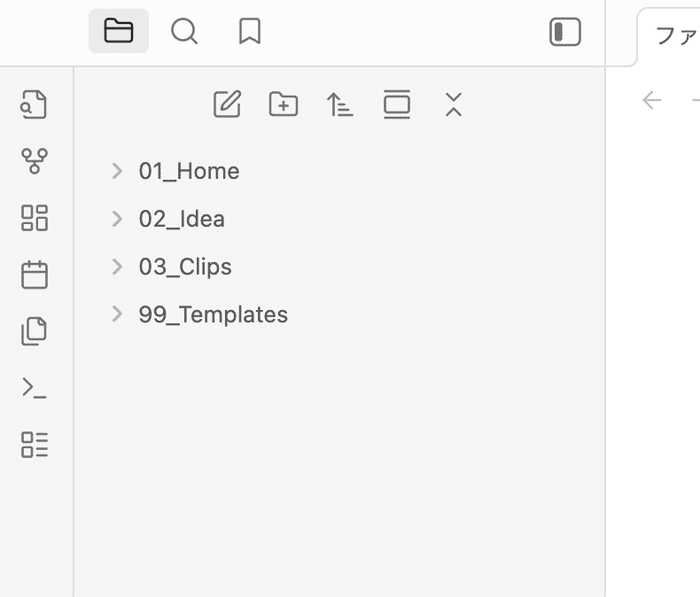This screenshot has height=597, width=700.
Task: Change the file sort order
Action: (x=340, y=104)
